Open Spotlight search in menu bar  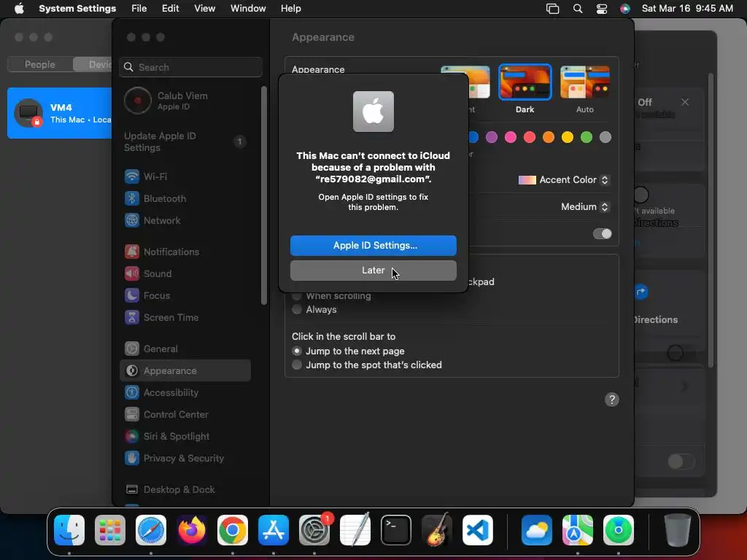point(578,9)
